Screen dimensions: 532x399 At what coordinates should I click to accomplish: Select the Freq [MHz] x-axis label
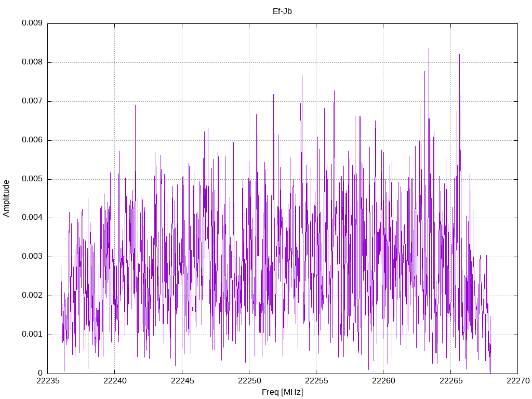[282, 392]
